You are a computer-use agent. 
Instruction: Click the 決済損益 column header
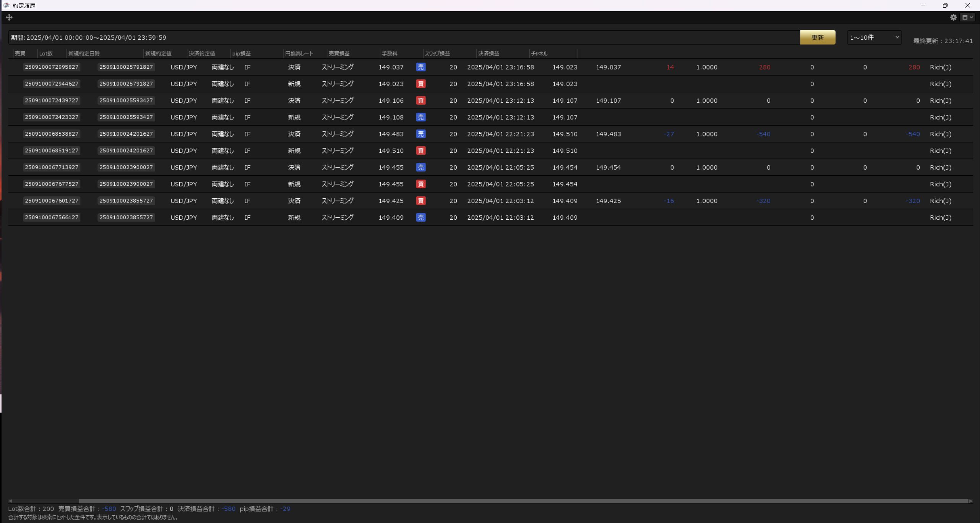click(488, 53)
